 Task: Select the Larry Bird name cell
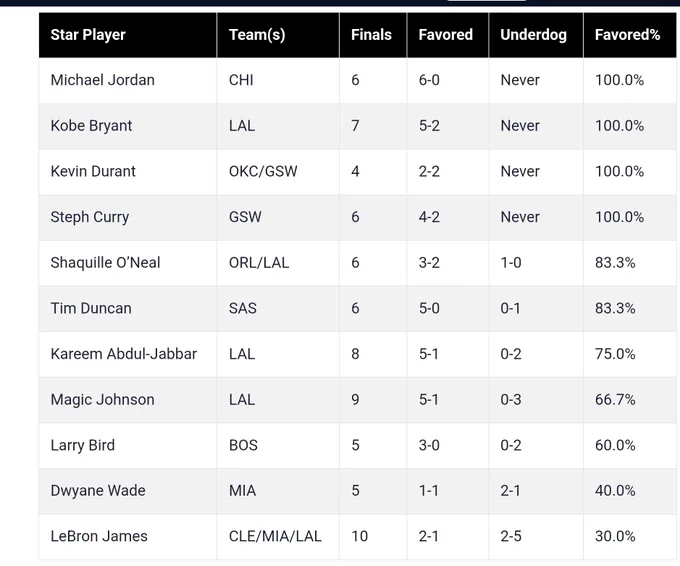128,445
